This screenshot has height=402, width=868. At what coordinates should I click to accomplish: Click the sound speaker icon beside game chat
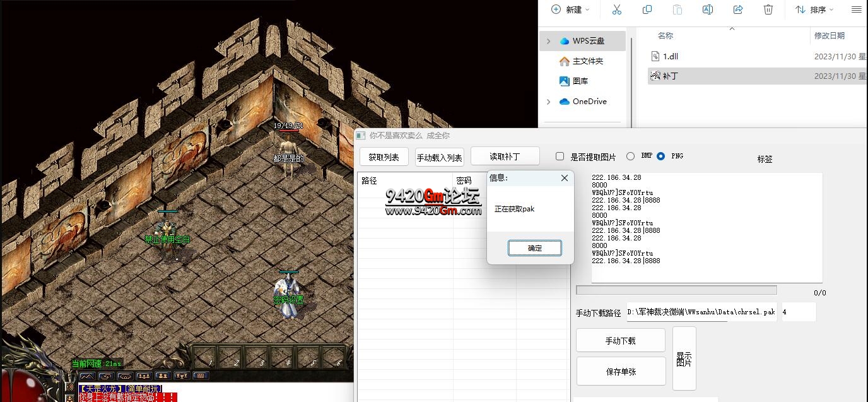[69, 388]
